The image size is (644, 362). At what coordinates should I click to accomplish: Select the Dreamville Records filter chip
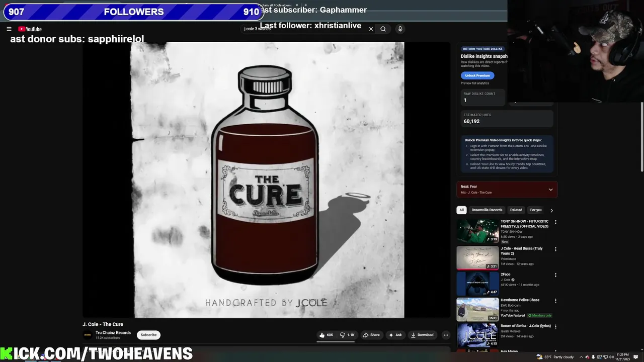pyautogui.click(x=487, y=210)
